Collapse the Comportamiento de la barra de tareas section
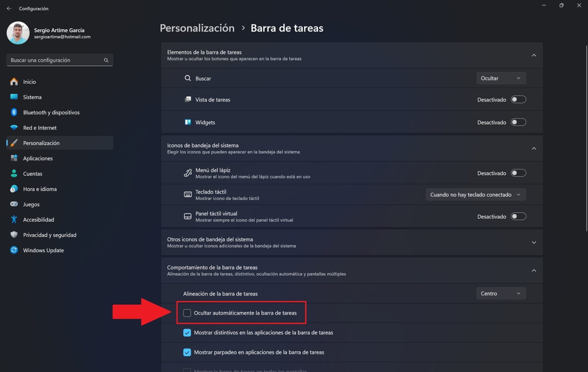 tap(534, 270)
